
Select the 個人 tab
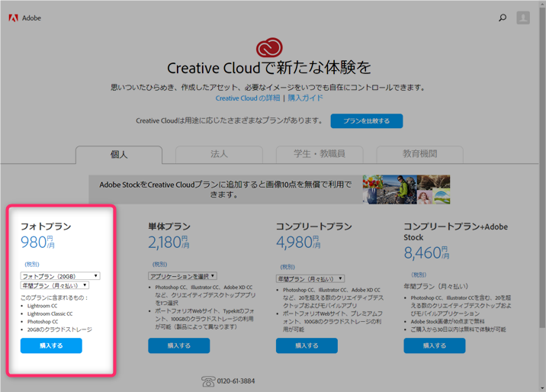(119, 154)
